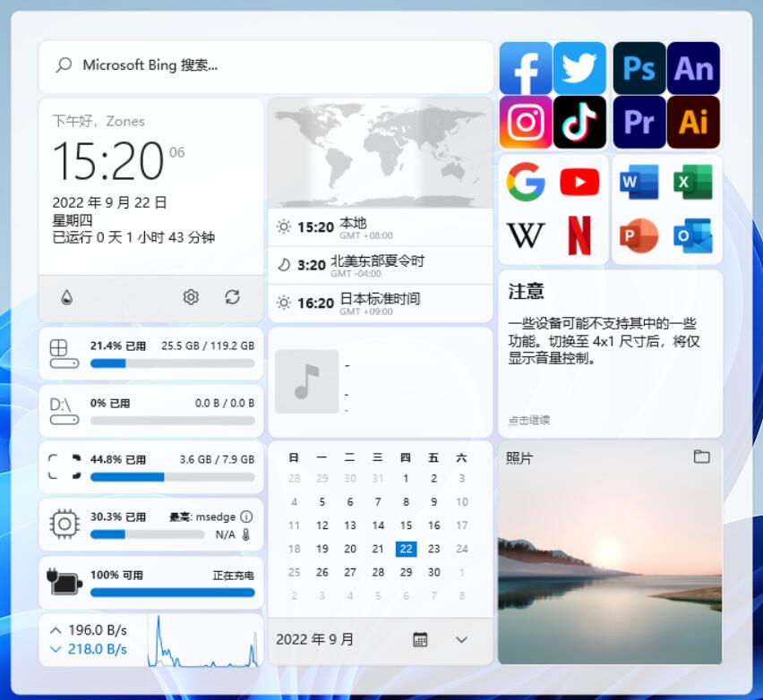Click the calendar icon beside month label

420,639
